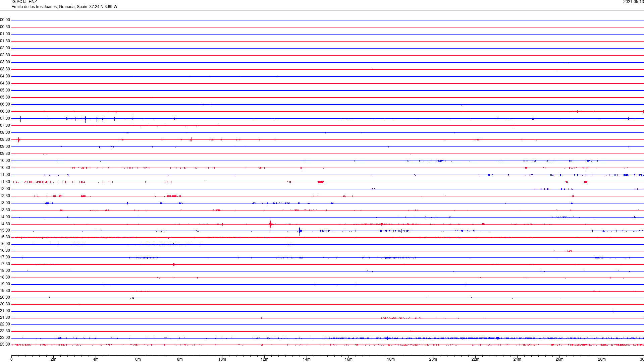The image size is (644, 362).
Task: Select the 11:30 trace time label
Action: [5, 182]
